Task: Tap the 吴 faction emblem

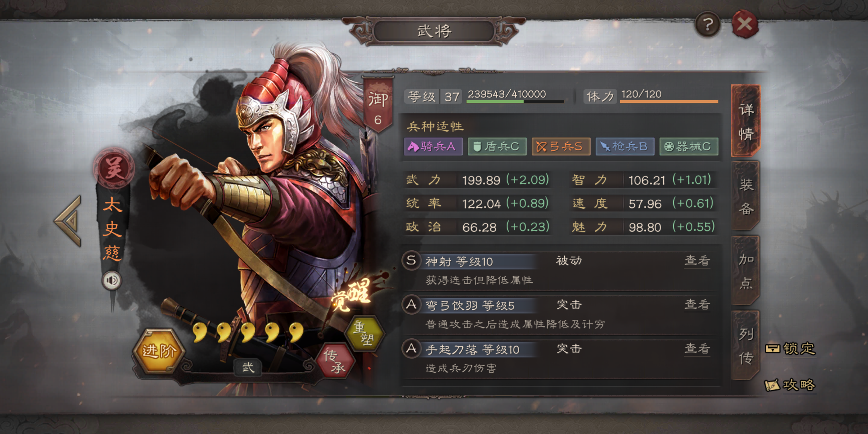Action: [x=114, y=168]
